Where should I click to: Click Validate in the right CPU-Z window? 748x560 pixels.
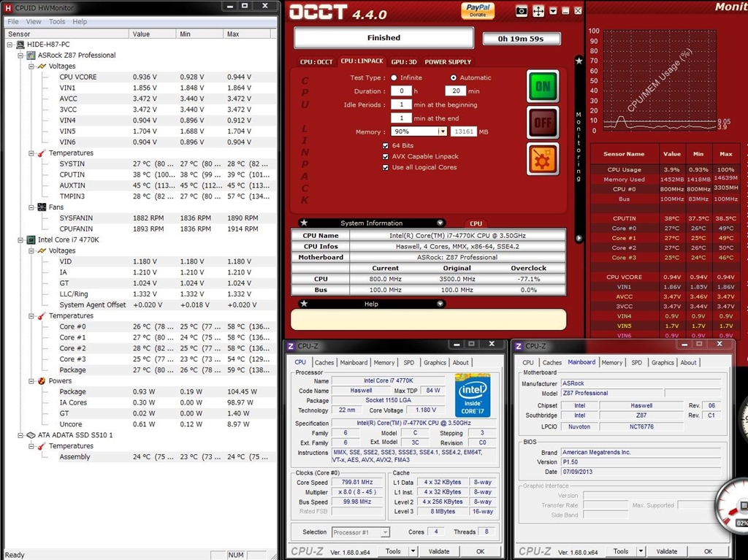point(667,551)
